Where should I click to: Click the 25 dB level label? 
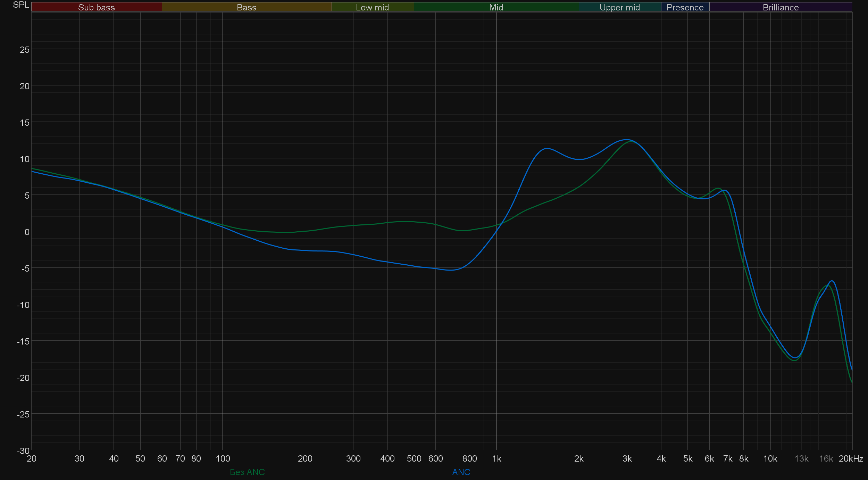pos(25,50)
